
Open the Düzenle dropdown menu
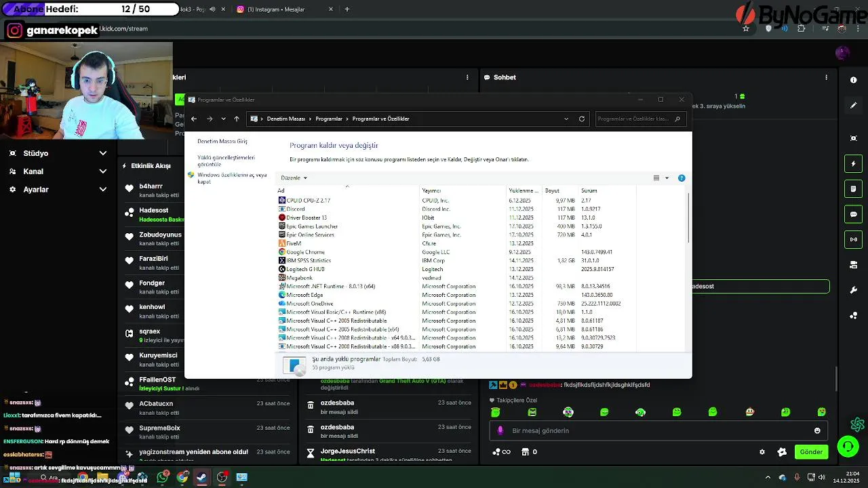294,178
